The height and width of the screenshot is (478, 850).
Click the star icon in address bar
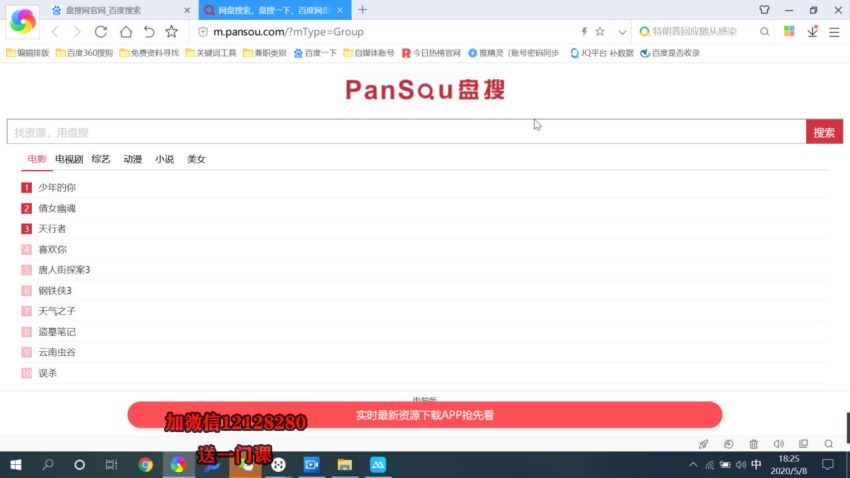coord(600,31)
